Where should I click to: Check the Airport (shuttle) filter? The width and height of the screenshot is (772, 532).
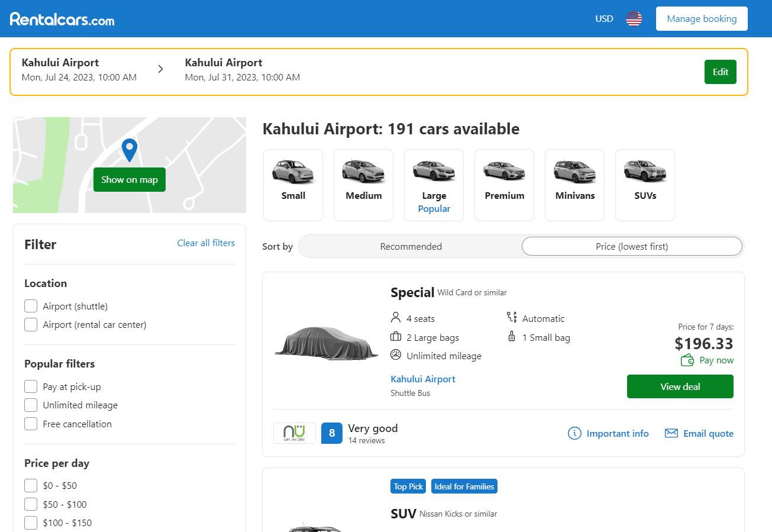[x=31, y=306]
